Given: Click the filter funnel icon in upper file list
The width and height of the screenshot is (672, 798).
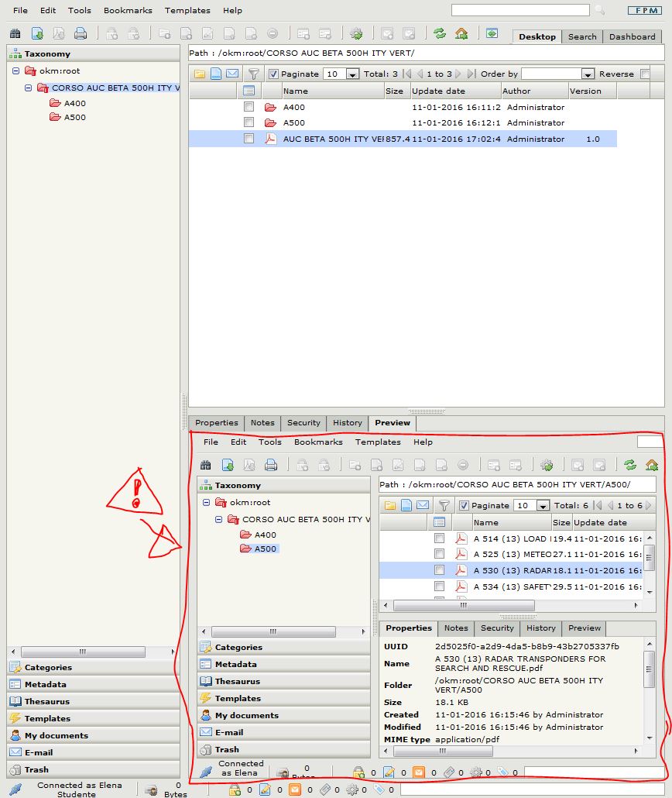Looking at the screenshot, I should tap(253, 74).
